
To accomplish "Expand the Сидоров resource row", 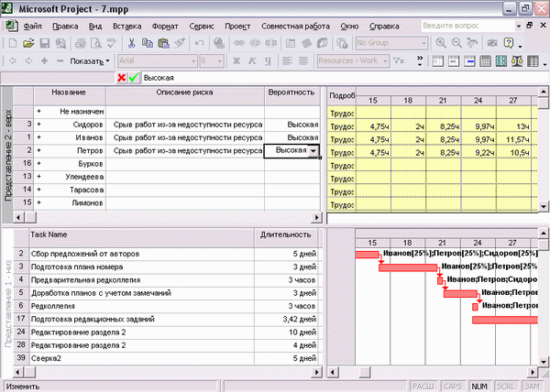I will pyautogui.click(x=38, y=125).
